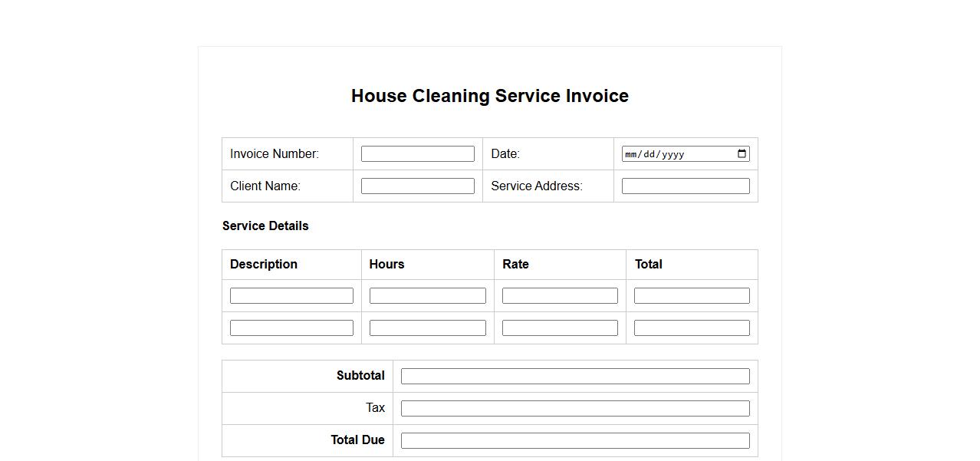
Task: Click the Invoice Number input field
Action: pyautogui.click(x=417, y=154)
